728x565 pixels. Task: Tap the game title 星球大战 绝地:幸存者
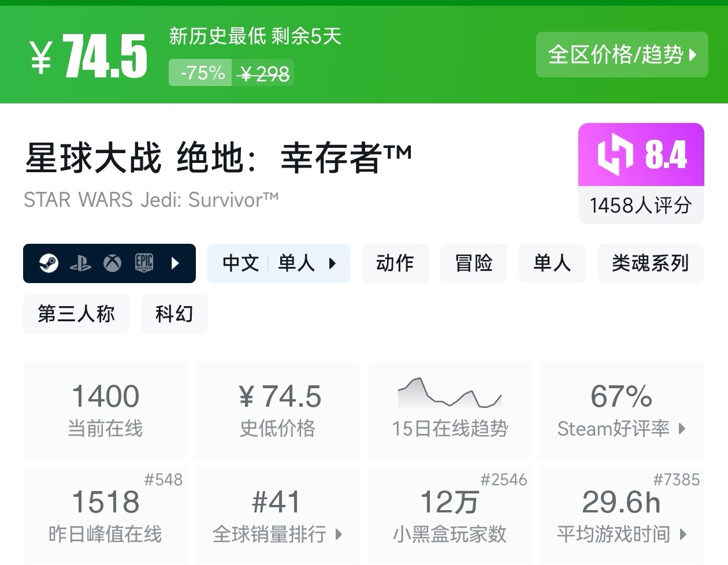[218, 158]
